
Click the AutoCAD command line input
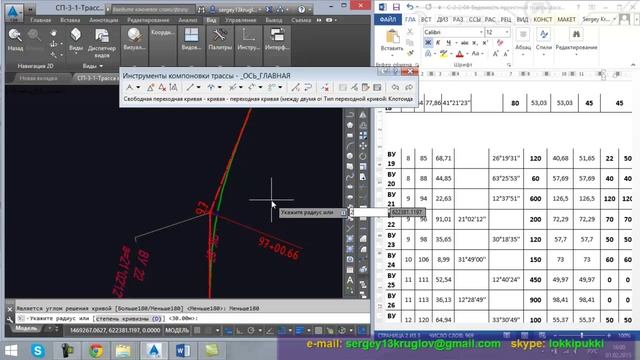click(192, 318)
